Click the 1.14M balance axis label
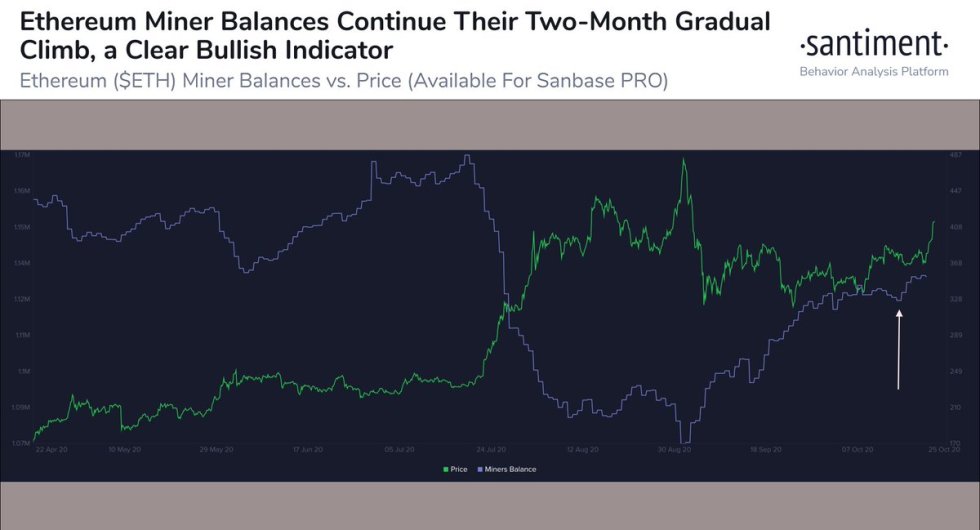 [23, 264]
